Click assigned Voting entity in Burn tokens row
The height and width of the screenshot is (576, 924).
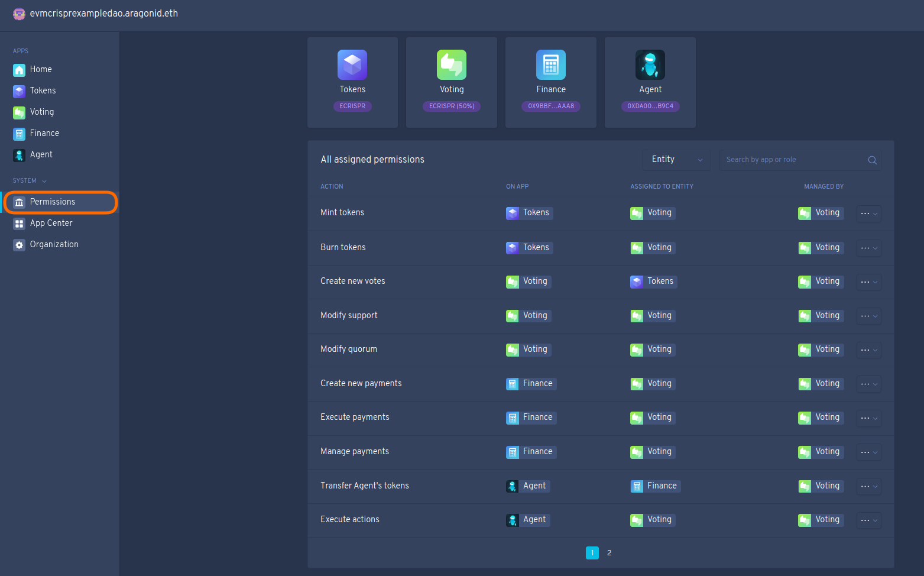(x=653, y=248)
